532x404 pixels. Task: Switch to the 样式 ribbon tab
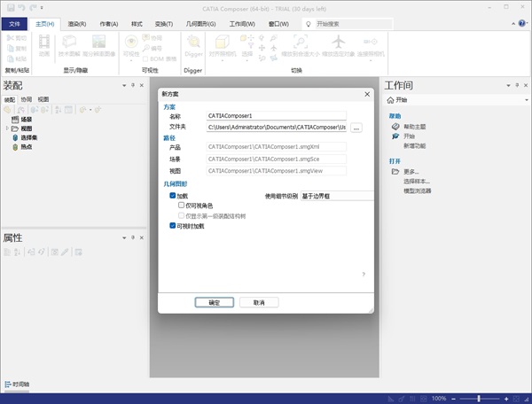137,24
